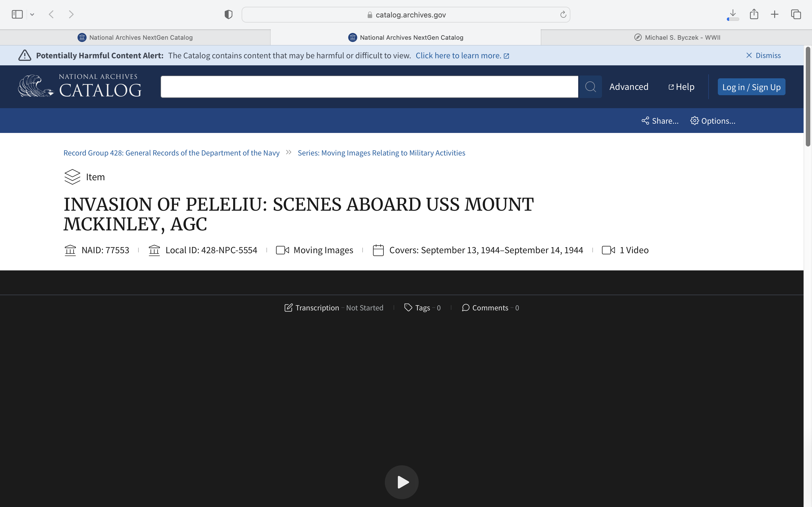The image size is (812, 507).
Task: Dismiss the harmful content alert
Action: (x=763, y=55)
